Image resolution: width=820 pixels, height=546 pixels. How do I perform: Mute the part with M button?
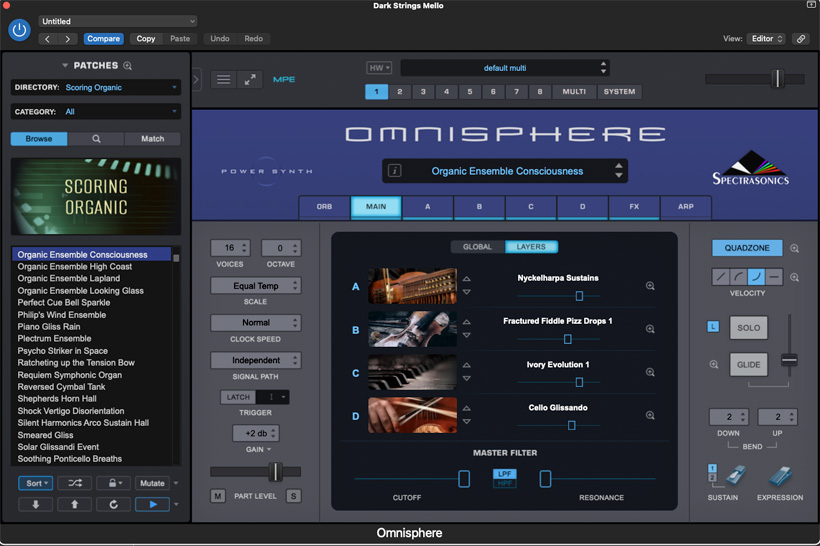pyautogui.click(x=218, y=496)
